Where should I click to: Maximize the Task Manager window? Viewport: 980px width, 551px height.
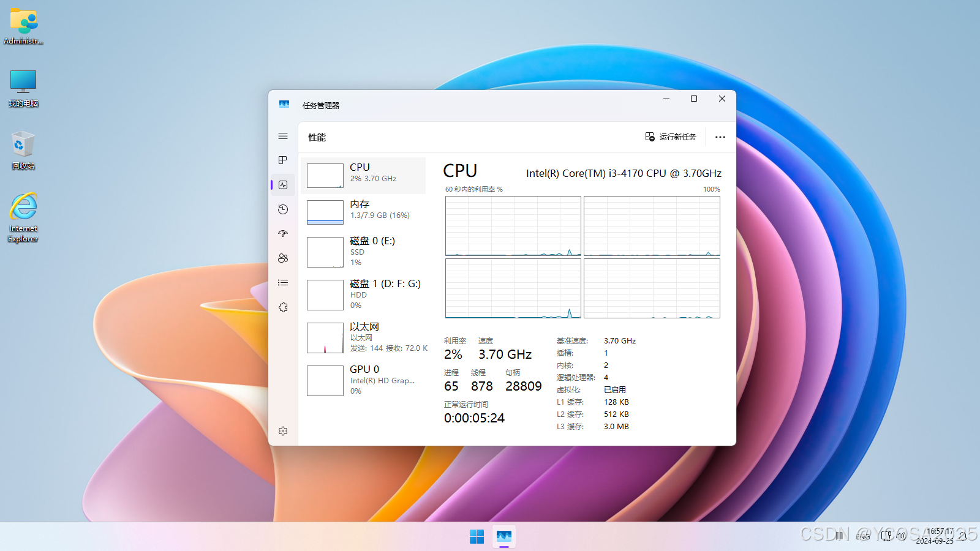(694, 99)
